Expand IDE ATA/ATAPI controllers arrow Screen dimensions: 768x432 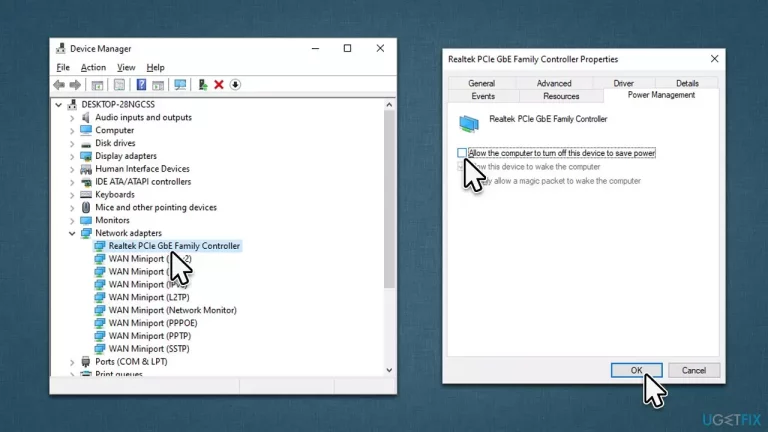click(72, 182)
